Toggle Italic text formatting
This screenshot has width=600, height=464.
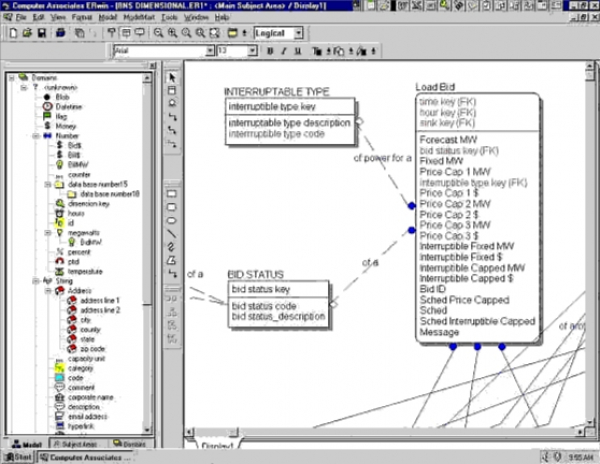coord(284,50)
